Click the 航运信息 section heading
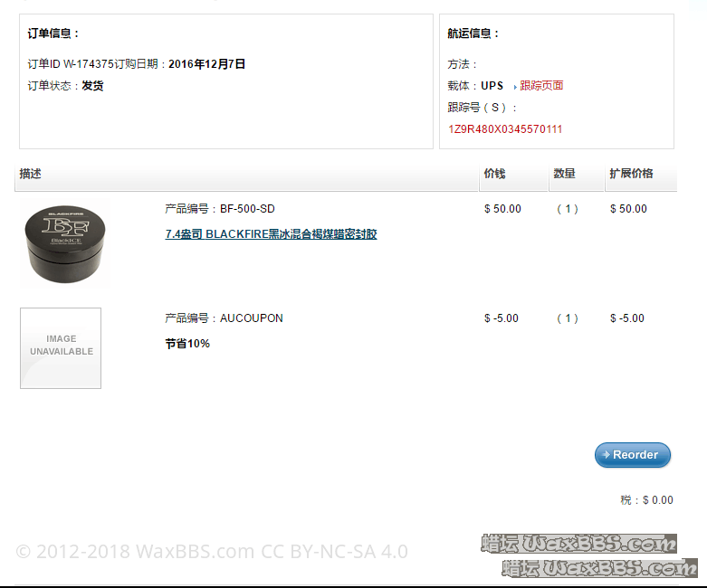This screenshot has width=707, height=588. (473, 33)
